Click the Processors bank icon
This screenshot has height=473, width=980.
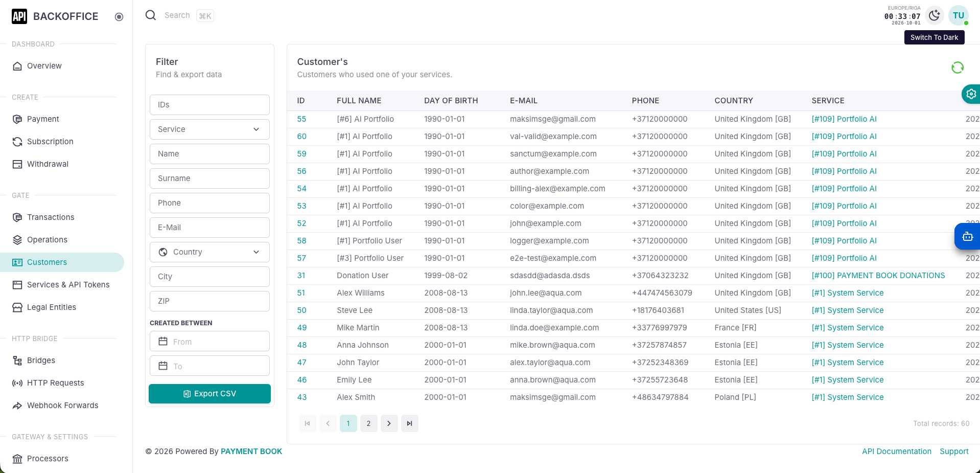tap(17, 459)
